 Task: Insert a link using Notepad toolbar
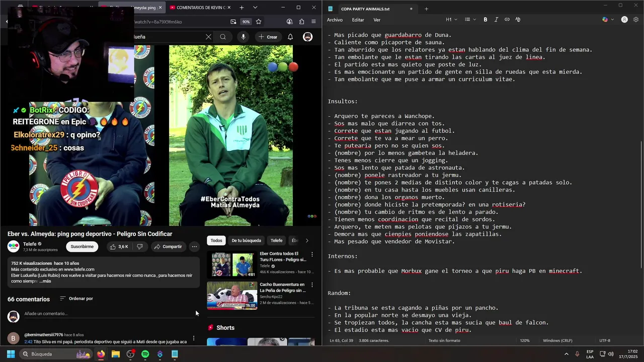(x=507, y=20)
